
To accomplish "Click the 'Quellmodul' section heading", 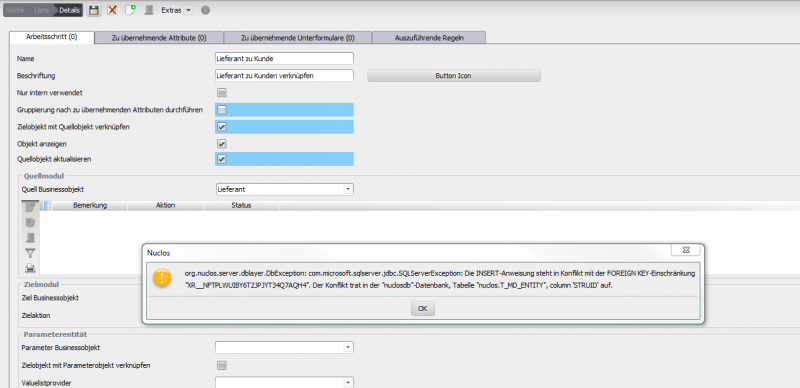I will coord(44,176).
